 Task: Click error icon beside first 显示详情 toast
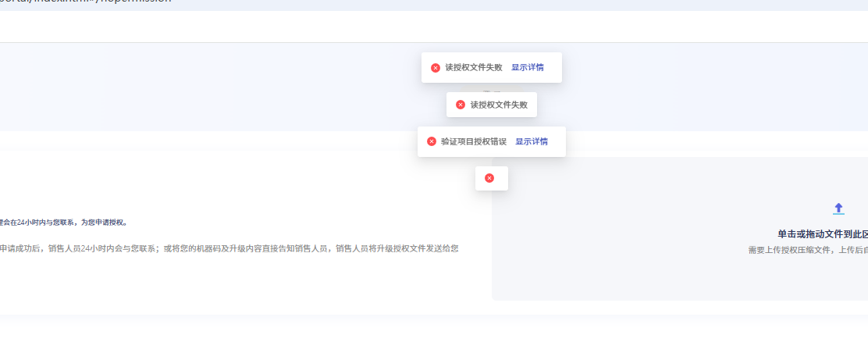436,68
